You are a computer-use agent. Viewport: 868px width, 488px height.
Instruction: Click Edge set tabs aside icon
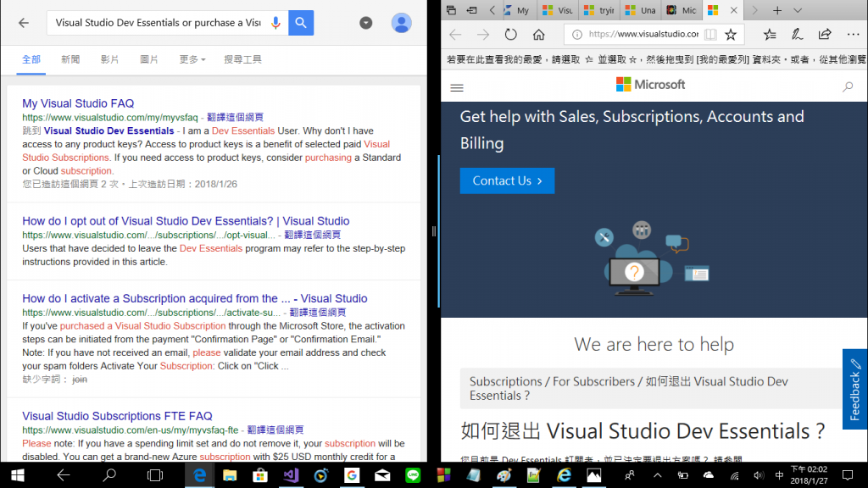(471, 10)
